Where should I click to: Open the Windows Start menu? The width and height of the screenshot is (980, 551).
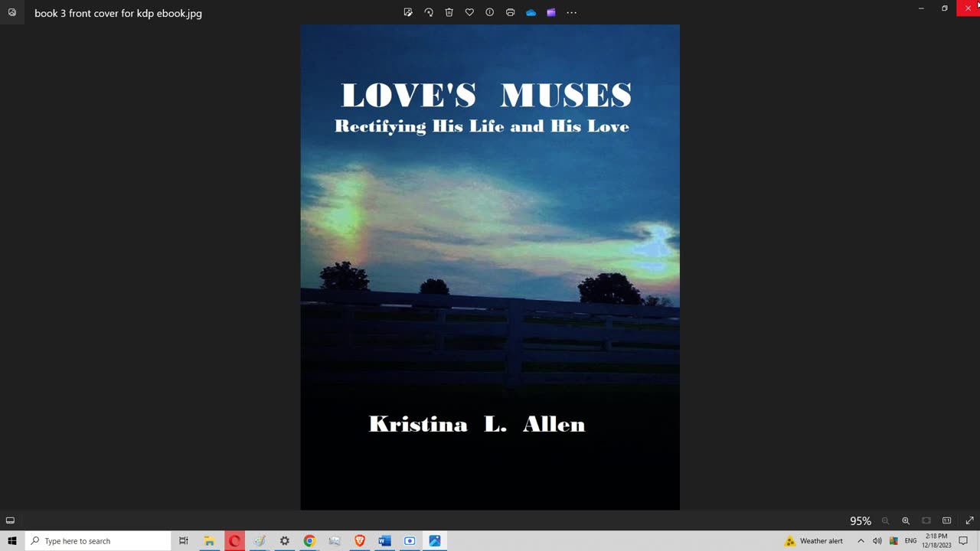[11, 541]
